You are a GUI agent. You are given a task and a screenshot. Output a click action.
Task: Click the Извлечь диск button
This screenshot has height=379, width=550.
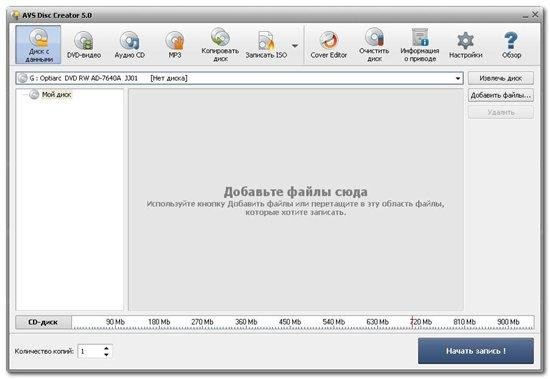[501, 78]
